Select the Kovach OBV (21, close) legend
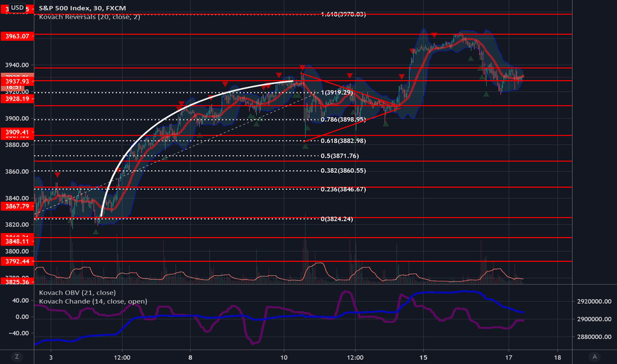617x364 pixels. (x=77, y=293)
